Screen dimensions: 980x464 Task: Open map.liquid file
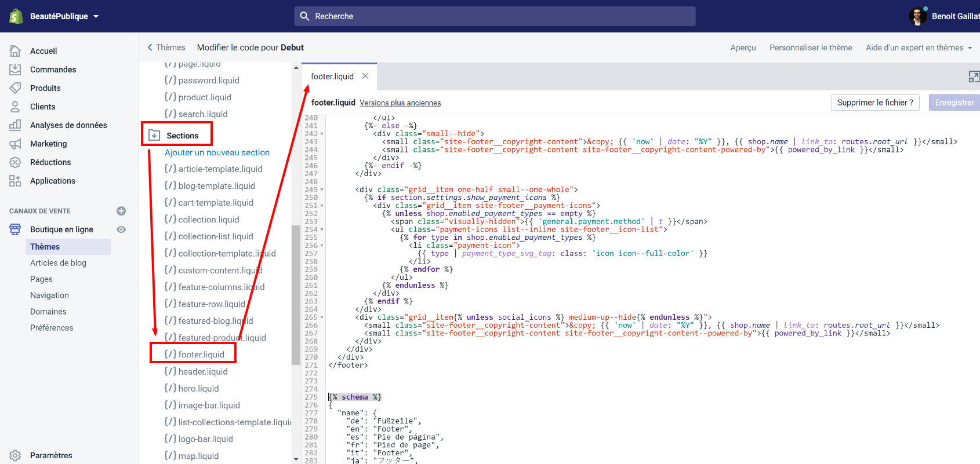tap(191, 456)
